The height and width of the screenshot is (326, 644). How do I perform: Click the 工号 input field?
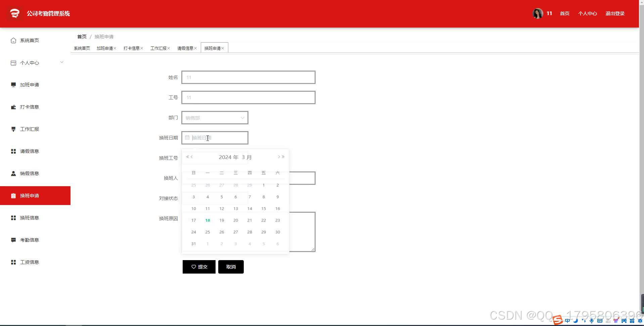pyautogui.click(x=248, y=97)
